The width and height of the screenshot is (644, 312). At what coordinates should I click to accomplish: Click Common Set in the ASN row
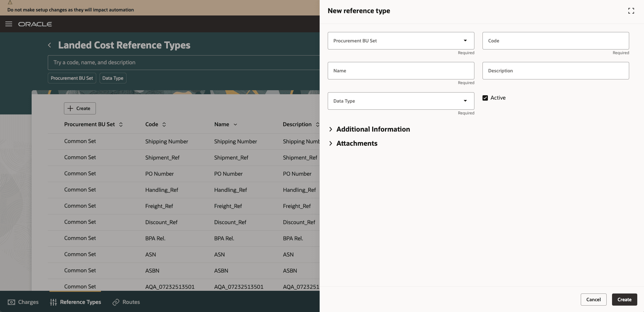(80, 254)
